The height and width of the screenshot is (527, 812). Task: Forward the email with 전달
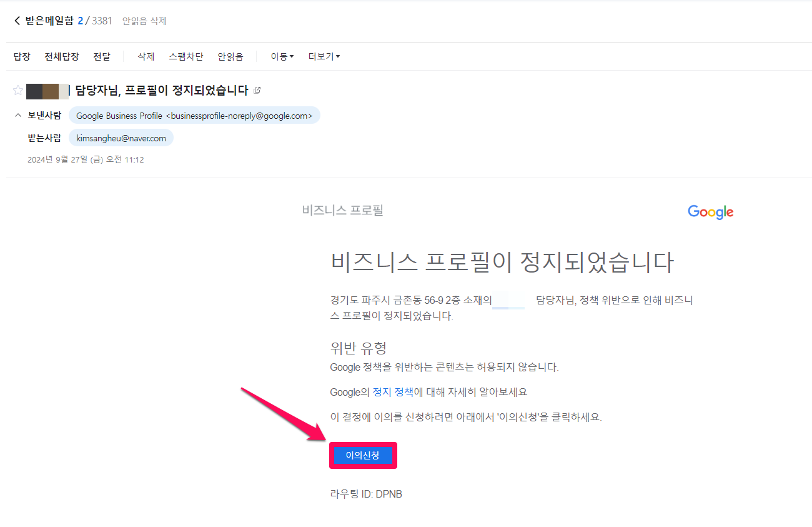(x=102, y=57)
